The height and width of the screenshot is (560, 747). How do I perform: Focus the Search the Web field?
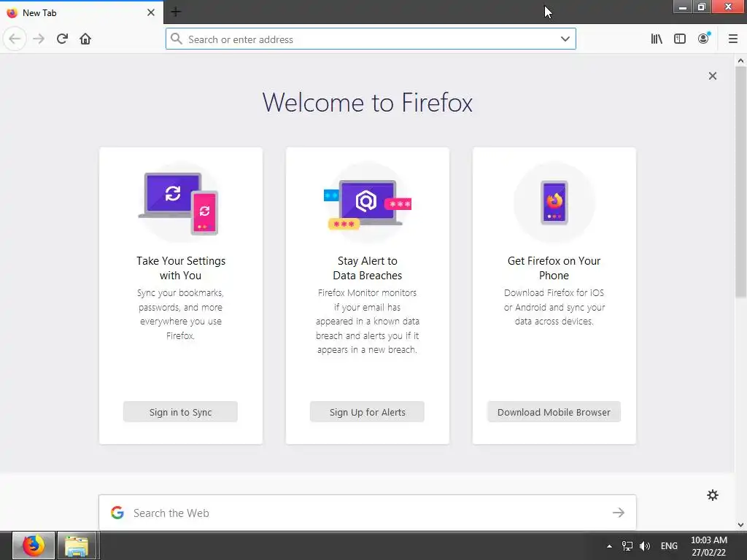point(368,513)
